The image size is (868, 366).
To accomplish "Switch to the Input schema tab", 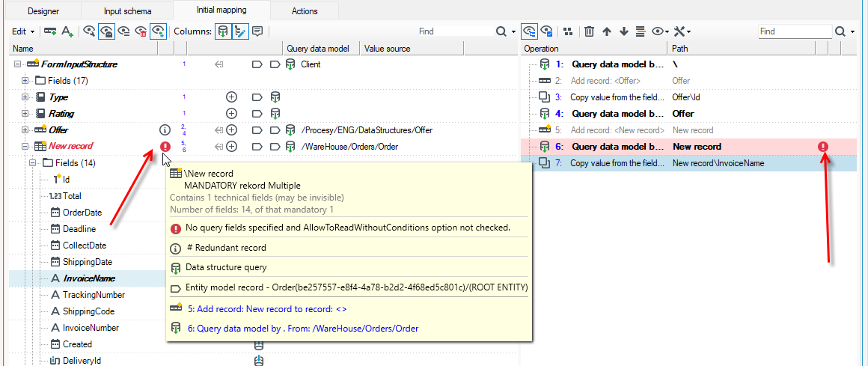I will [127, 10].
